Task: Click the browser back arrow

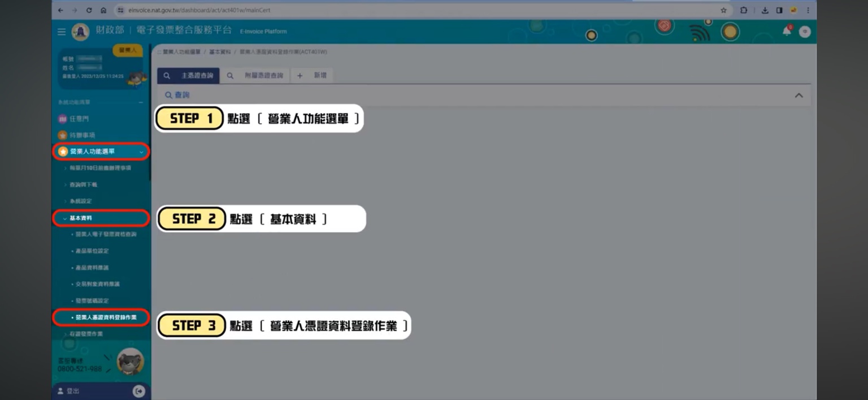Action: [x=61, y=10]
